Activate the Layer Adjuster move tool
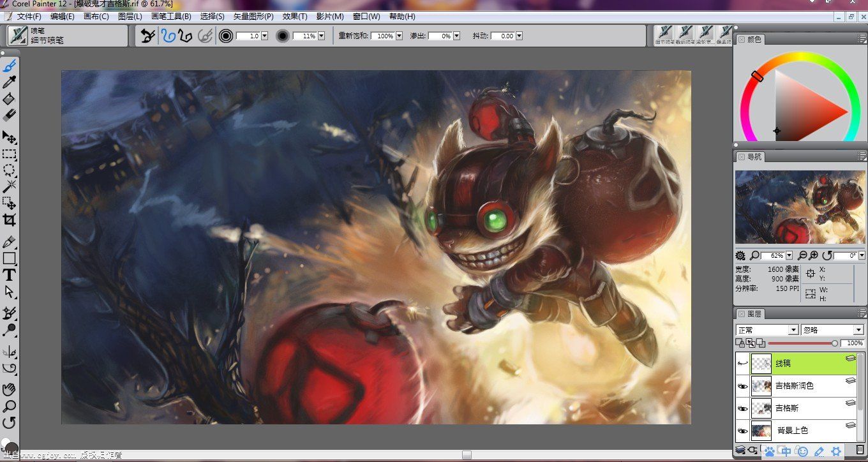Image resolution: width=868 pixels, height=462 pixels. pos(9,137)
